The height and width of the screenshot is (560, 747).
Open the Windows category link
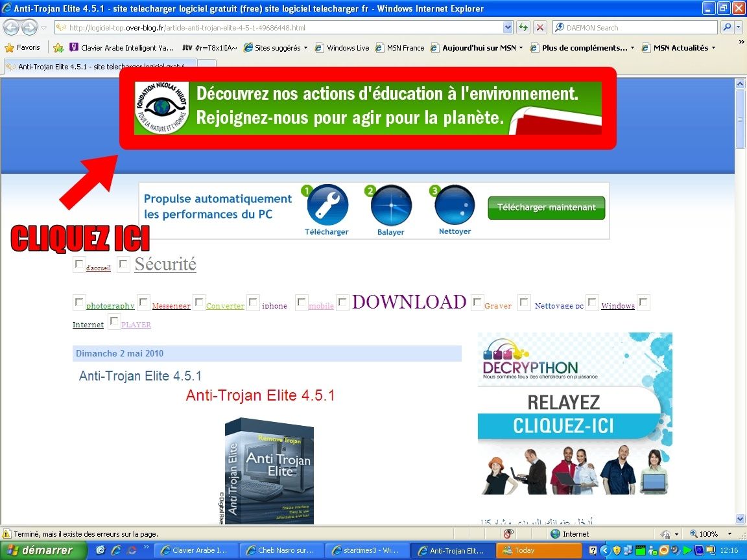tap(618, 306)
